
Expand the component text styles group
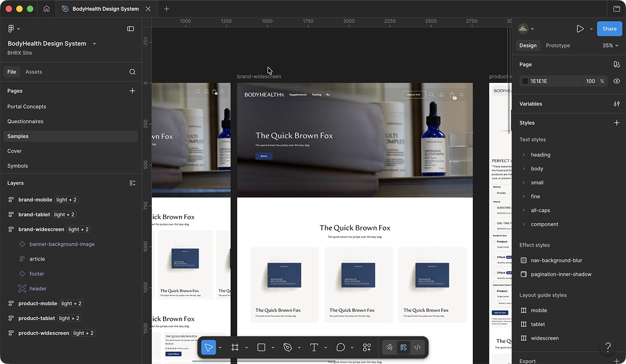pyautogui.click(x=524, y=224)
